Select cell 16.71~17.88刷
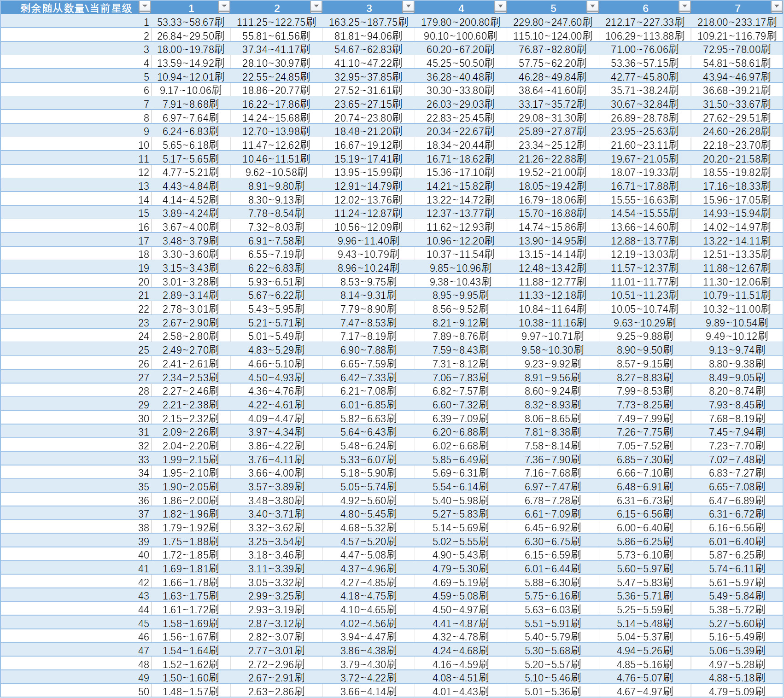 (x=645, y=186)
